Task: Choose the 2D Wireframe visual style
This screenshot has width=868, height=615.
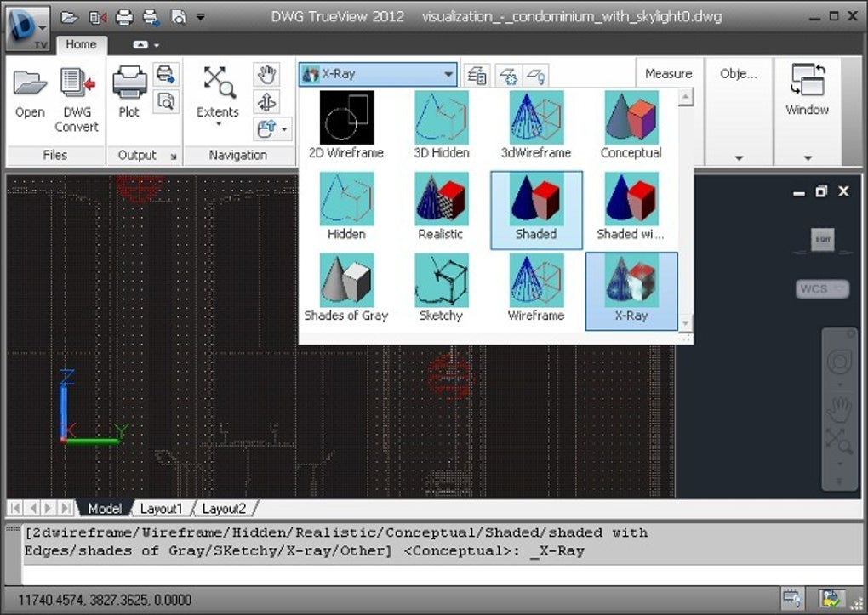Action: pyautogui.click(x=346, y=126)
